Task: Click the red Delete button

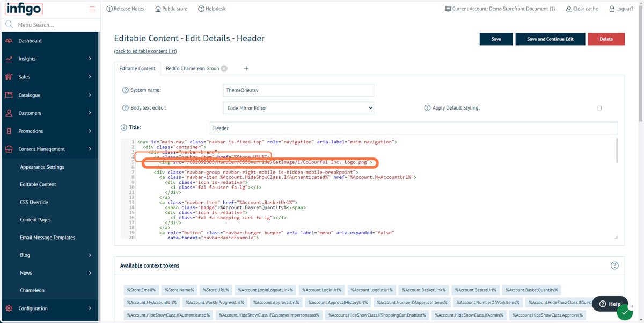Action: 606,39
